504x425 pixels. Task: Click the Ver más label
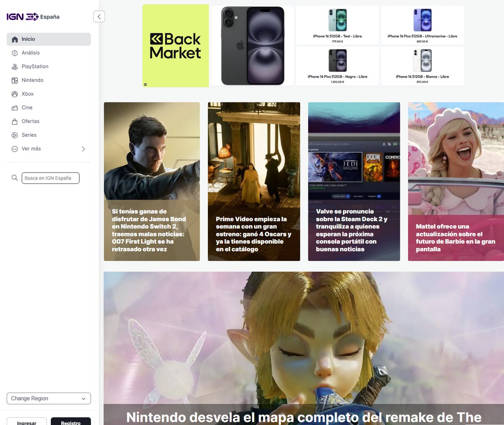[x=31, y=149]
